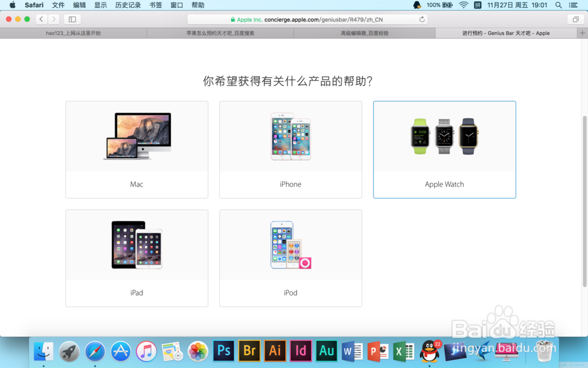Choose the iPad product card

click(137, 258)
